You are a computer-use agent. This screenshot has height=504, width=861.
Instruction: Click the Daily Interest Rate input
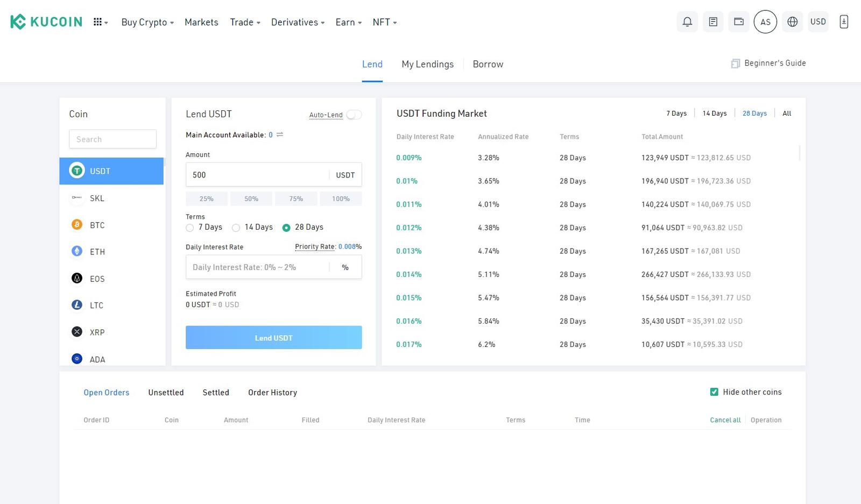pos(274,267)
